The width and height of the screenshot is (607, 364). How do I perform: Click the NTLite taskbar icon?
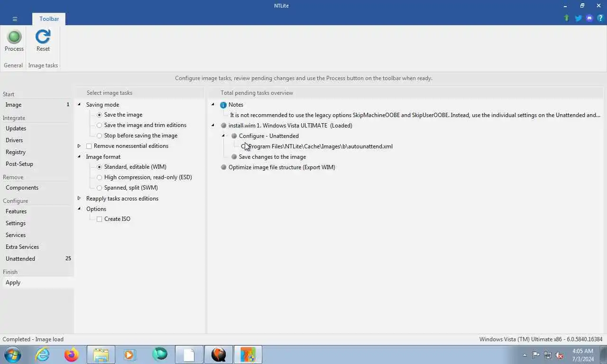248,355
